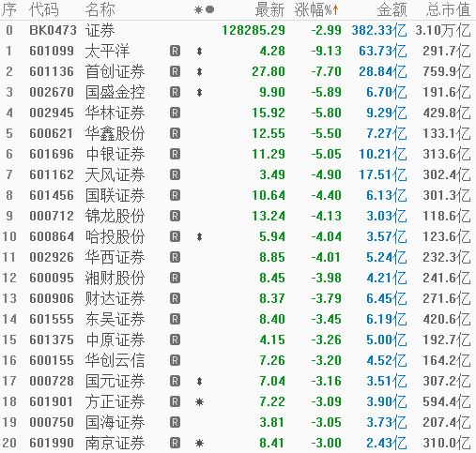Click stock code 601990
This screenshot has width=476, height=453.
(52, 443)
